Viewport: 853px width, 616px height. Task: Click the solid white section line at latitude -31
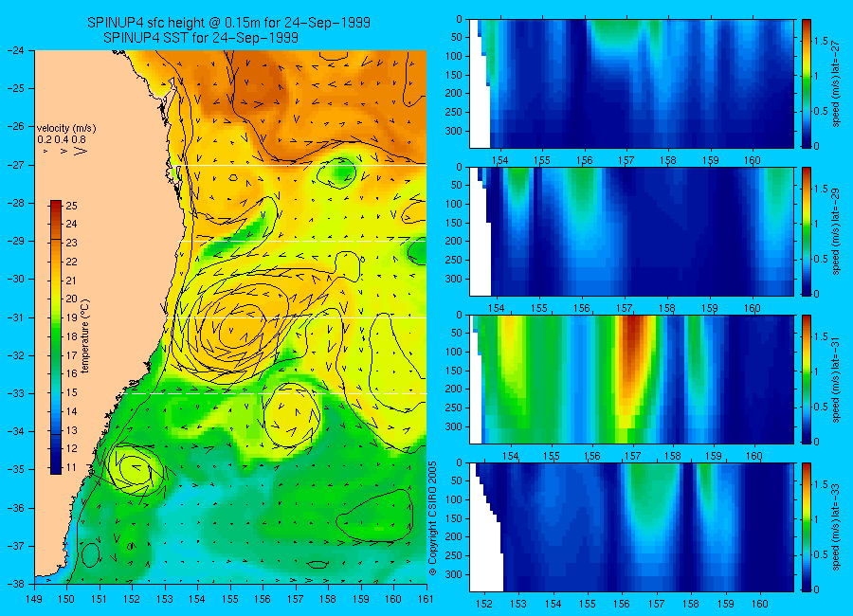point(297,317)
